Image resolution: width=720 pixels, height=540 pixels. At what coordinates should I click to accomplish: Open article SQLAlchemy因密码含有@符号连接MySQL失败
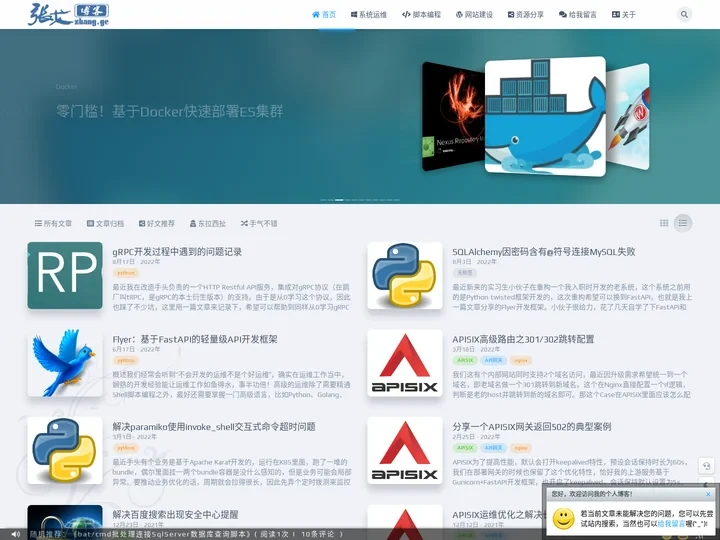click(x=544, y=252)
